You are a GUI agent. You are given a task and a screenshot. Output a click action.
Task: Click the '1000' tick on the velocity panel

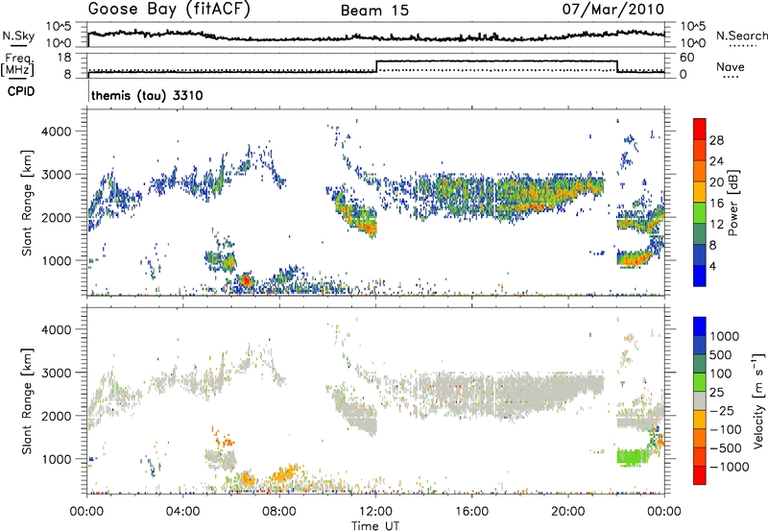coord(57,459)
